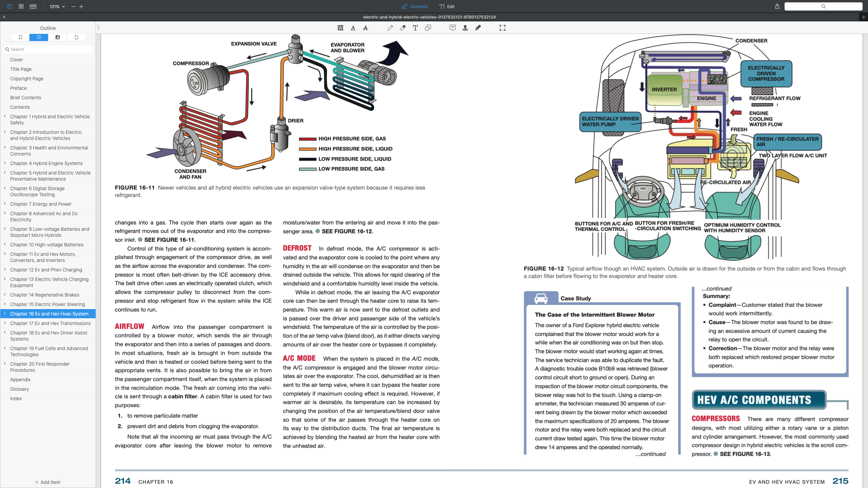
Task: Select the shapes tool
Action: coord(428,28)
